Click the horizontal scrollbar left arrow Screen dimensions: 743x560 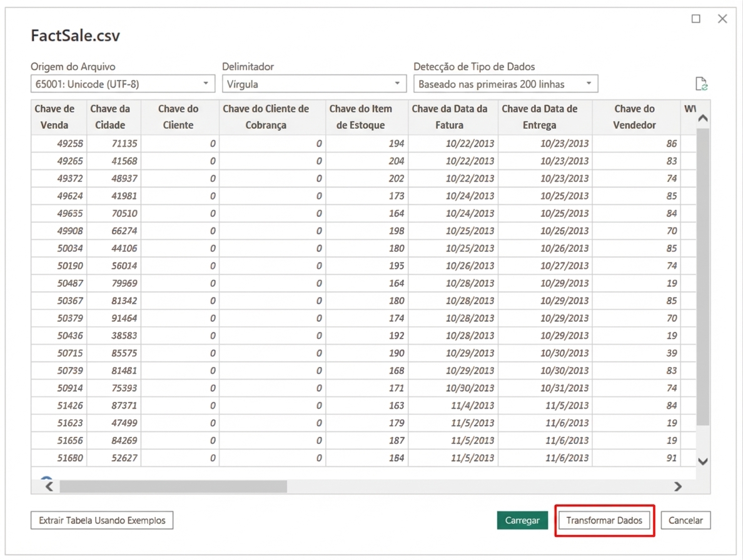coord(49,486)
